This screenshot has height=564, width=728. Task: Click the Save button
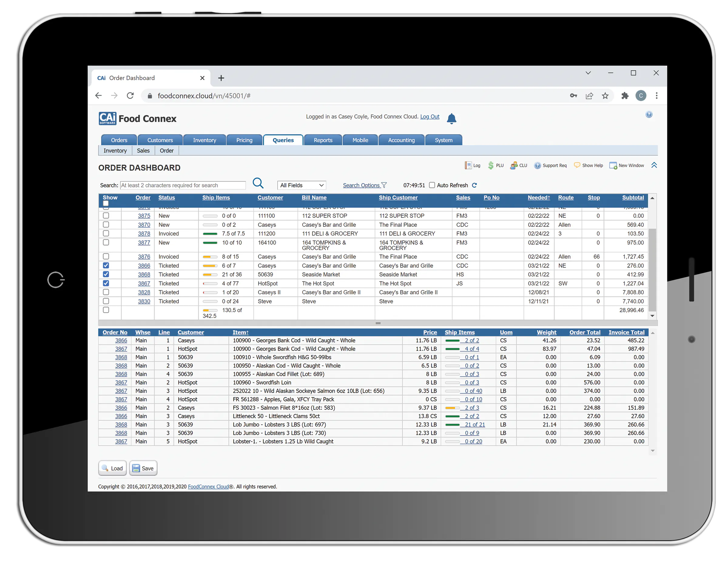point(143,468)
